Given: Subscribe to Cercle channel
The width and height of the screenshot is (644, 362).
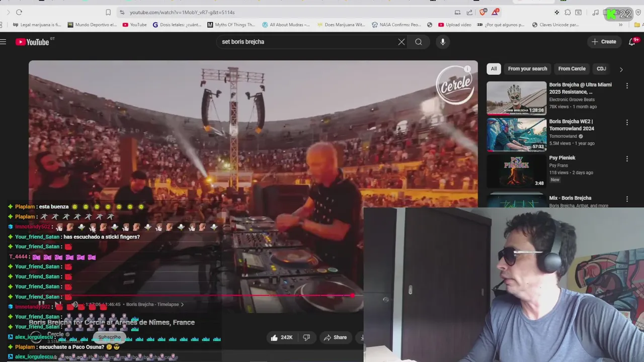Looking at the screenshot, I should click(x=109, y=337).
